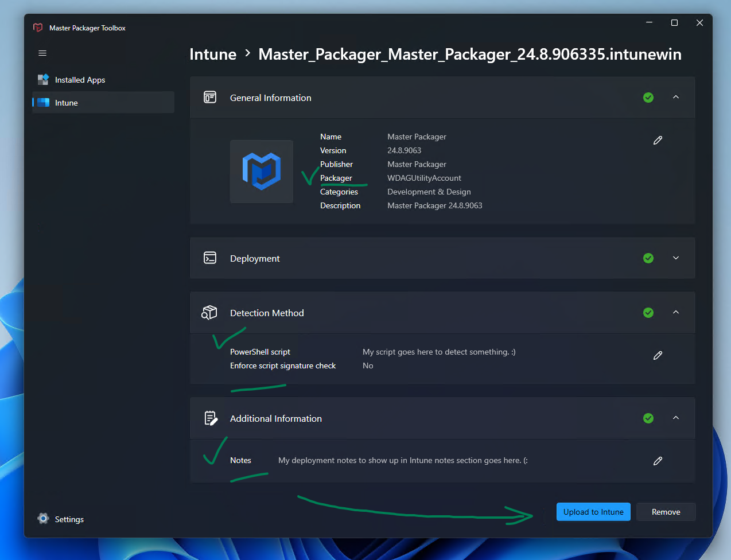The image size is (731, 560).
Task: Click the 'Enforce script signature check' label
Action: 283,365
